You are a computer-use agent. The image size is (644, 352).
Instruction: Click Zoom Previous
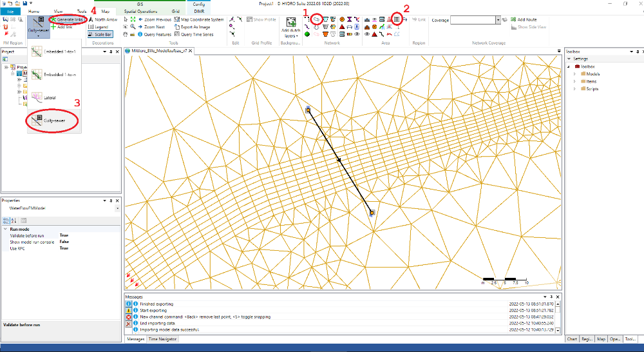point(155,19)
